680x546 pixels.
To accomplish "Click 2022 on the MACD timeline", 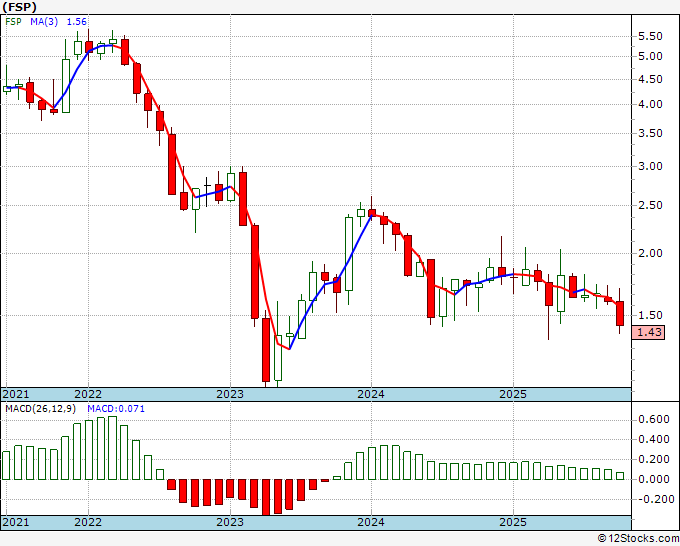I will [x=88, y=522].
